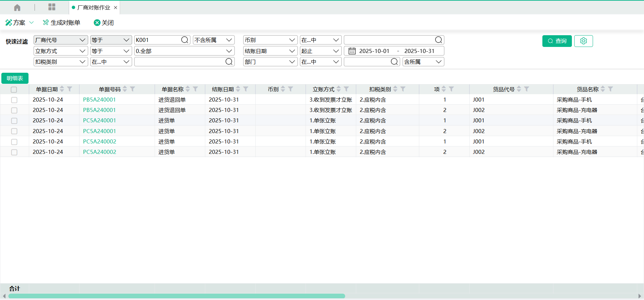This screenshot has width=644, height=300.
Task: Check the first PB5A240001 row checkbox
Action: [x=14, y=100]
